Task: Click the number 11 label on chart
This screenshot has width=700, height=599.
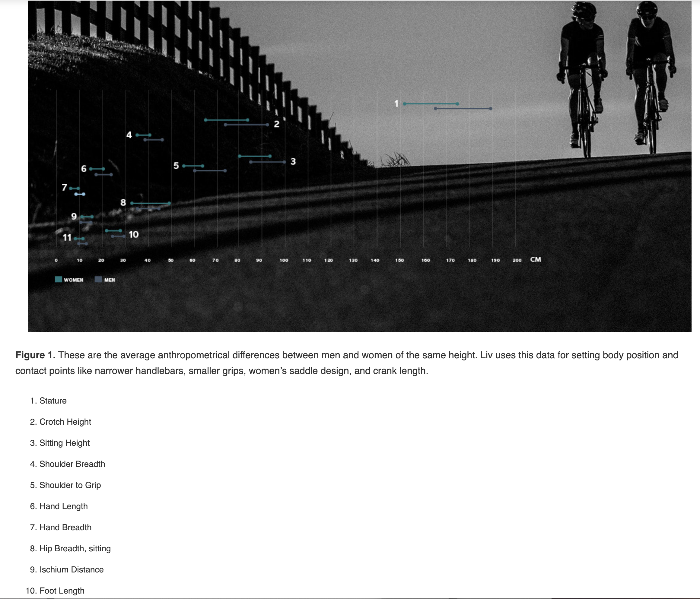Action: coord(67,238)
